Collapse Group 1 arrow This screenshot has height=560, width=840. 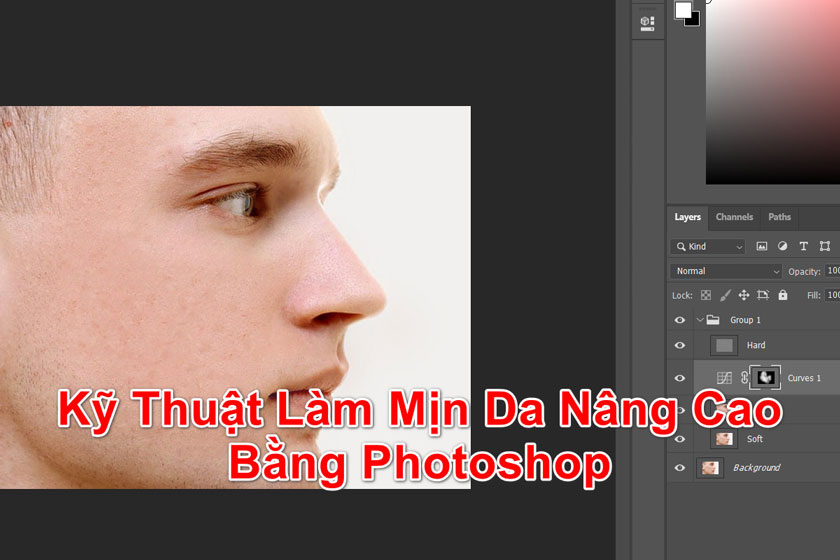[x=700, y=320]
